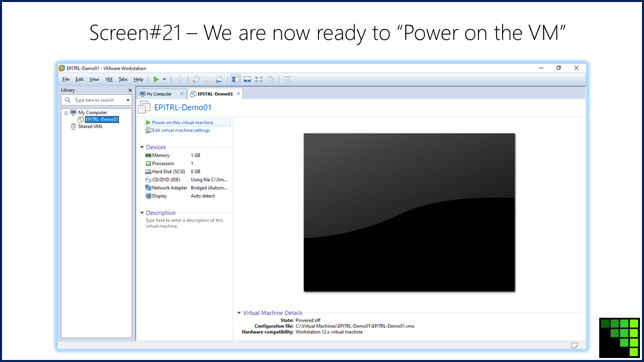The image size is (644, 362).
Task: Click the message note icon in the status bar
Action: (x=575, y=345)
